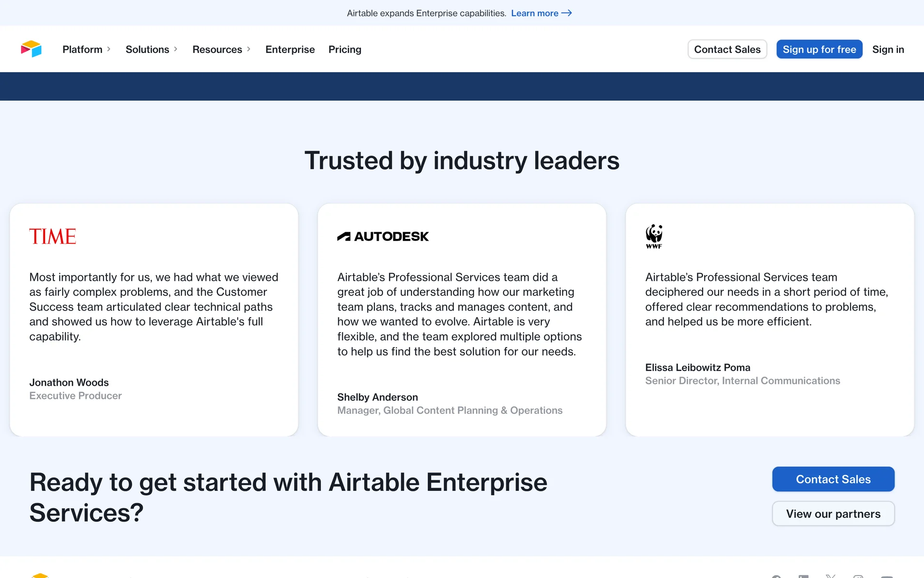The image size is (924, 578).
Task: Click the Autodesk logo
Action: (x=383, y=236)
